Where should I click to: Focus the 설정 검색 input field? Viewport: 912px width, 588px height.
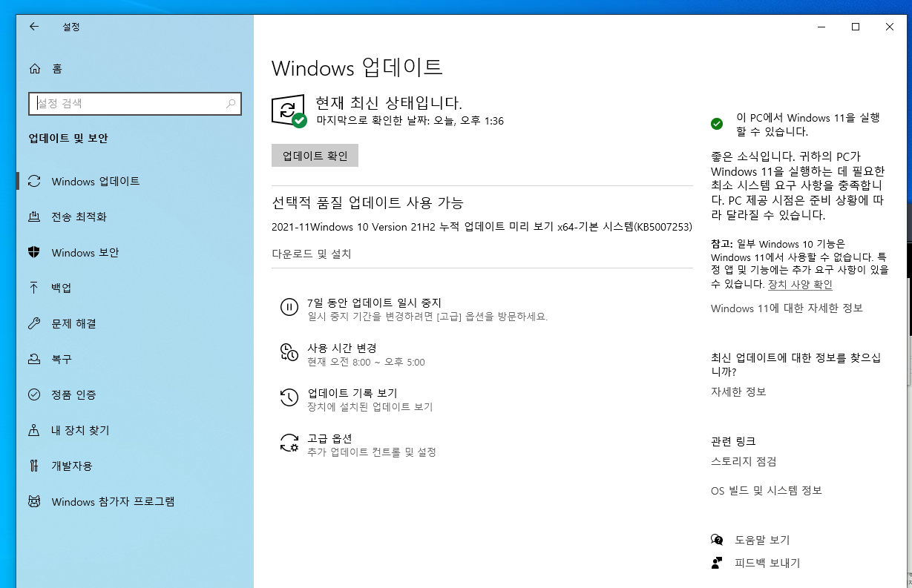[135, 104]
